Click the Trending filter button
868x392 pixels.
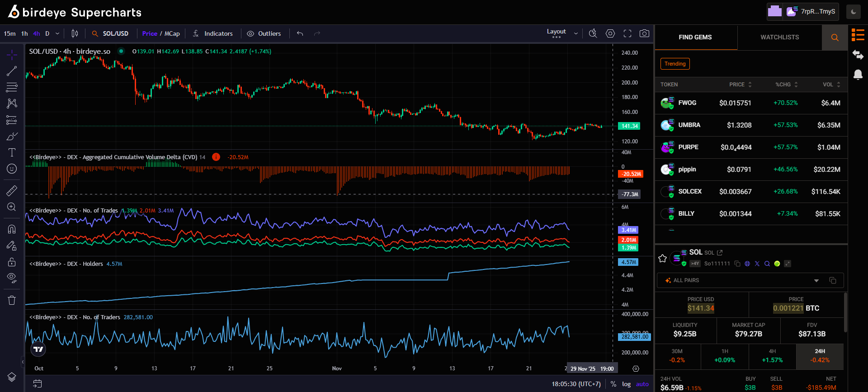pos(675,64)
